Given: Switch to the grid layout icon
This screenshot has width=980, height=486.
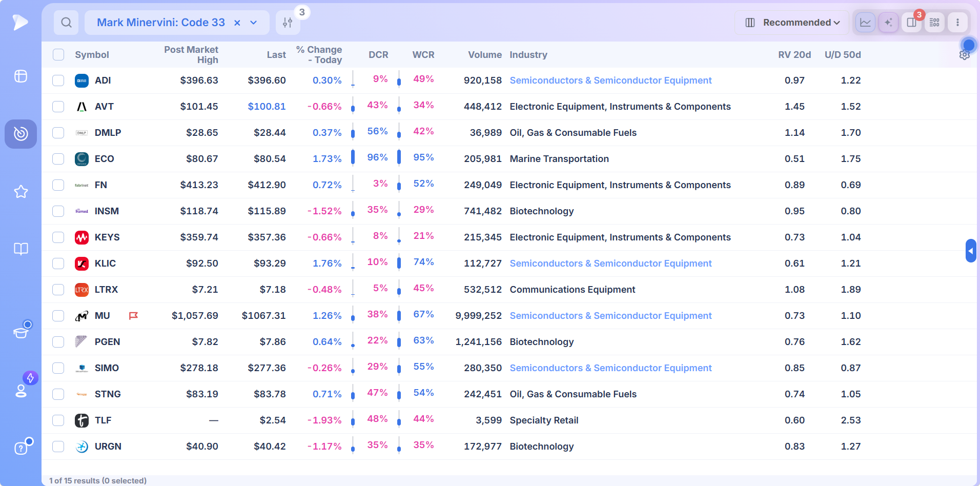Looking at the screenshot, I should 934,23.
